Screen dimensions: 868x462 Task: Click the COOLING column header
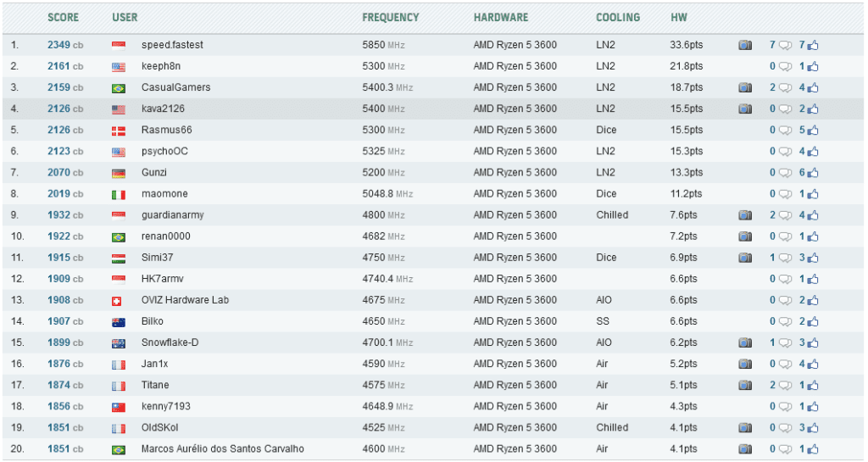[618, 17]
